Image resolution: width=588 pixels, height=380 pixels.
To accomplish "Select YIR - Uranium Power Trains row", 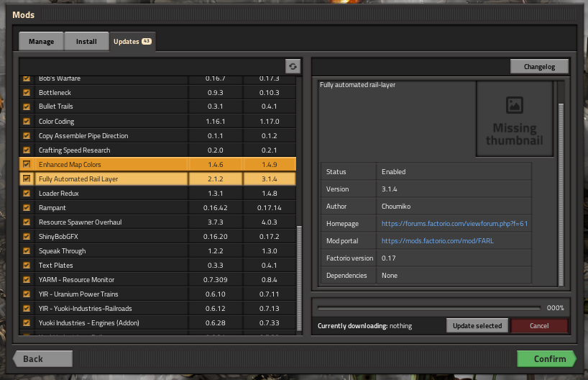I will [157, 294].
